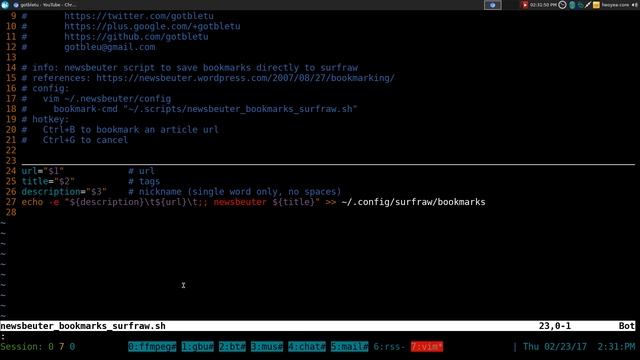Click line number 22 in the gutter

tap(11, 150)
